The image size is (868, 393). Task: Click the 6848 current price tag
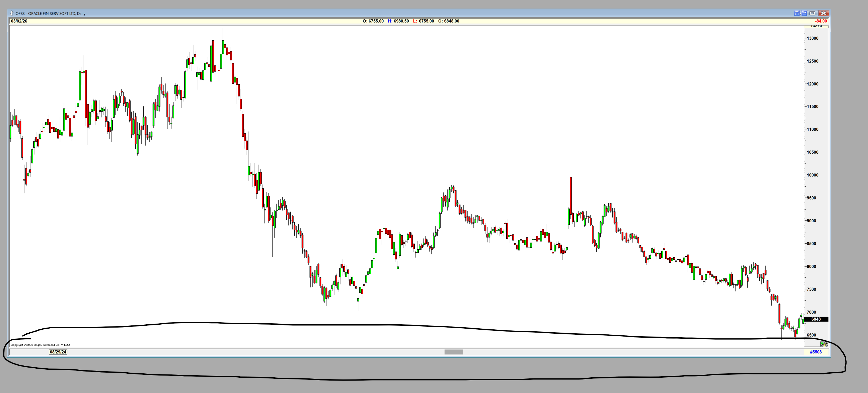pos(816,319)
